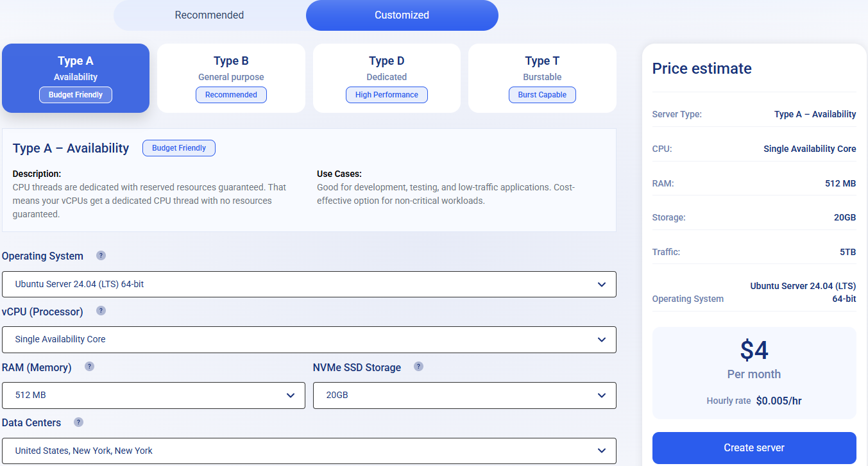The height and width of the screenshot is (466, 868).
Task: Expand the vCPU Single Availability Core dropdown
Action: click(309, 340)
